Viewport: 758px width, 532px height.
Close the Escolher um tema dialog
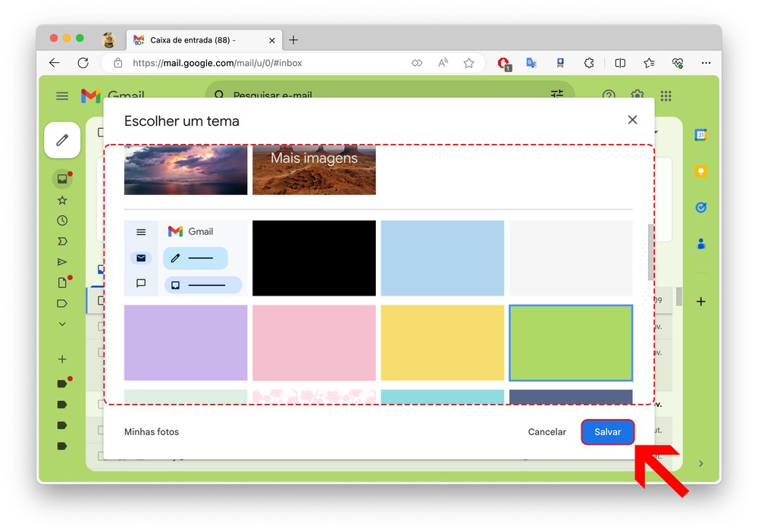click(x=632, y=120)
